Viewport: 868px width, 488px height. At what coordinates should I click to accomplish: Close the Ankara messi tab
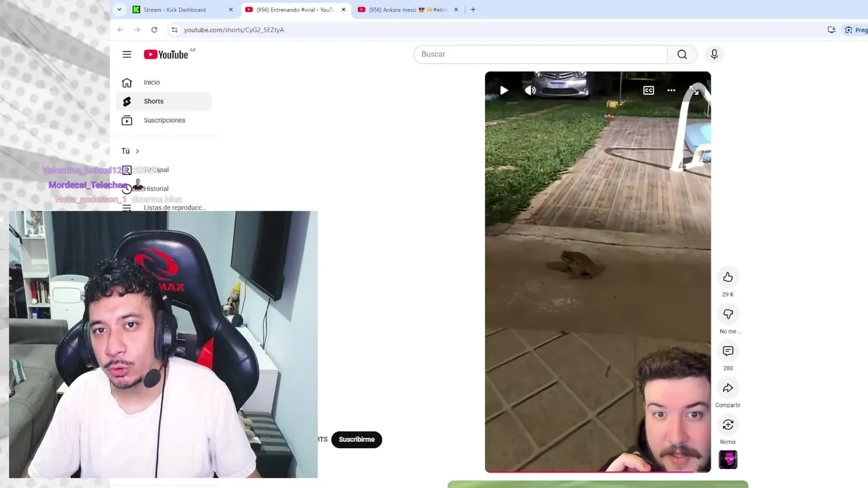456,9
